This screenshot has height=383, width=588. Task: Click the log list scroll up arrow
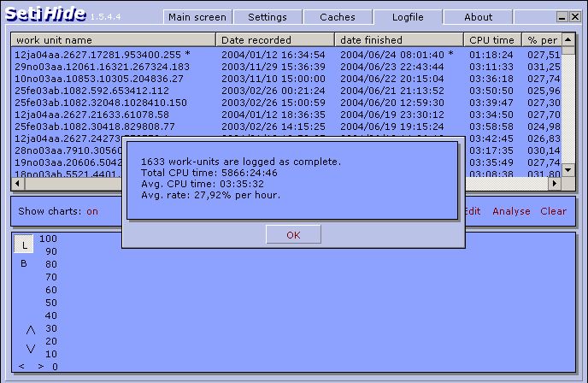point(568,39)
